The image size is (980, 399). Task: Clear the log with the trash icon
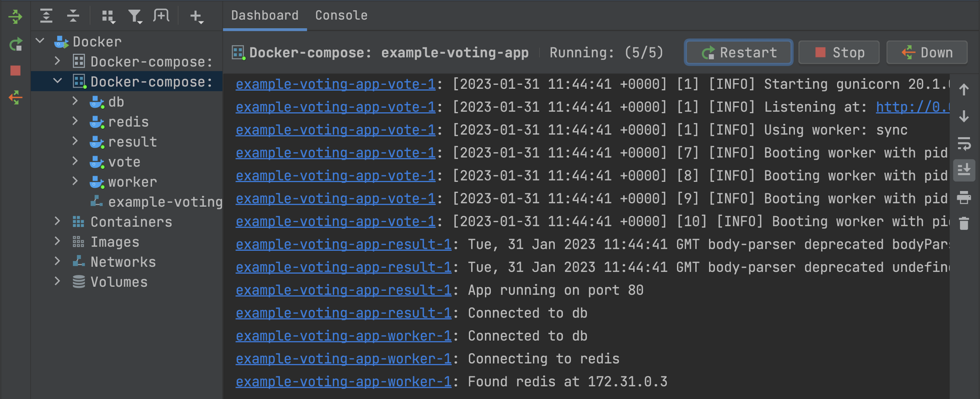tap(964, 223)
